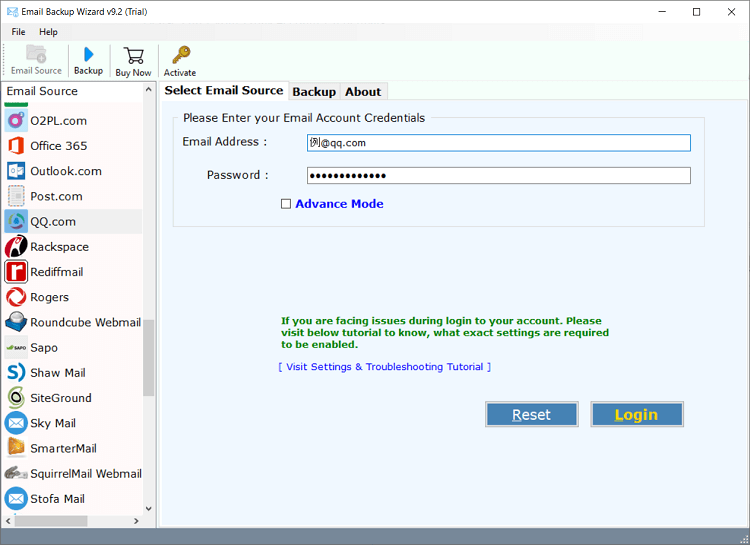Click the Rogers logo icon
The height and width of the screenshot is (545, 750).
click(x=16, y=297)
